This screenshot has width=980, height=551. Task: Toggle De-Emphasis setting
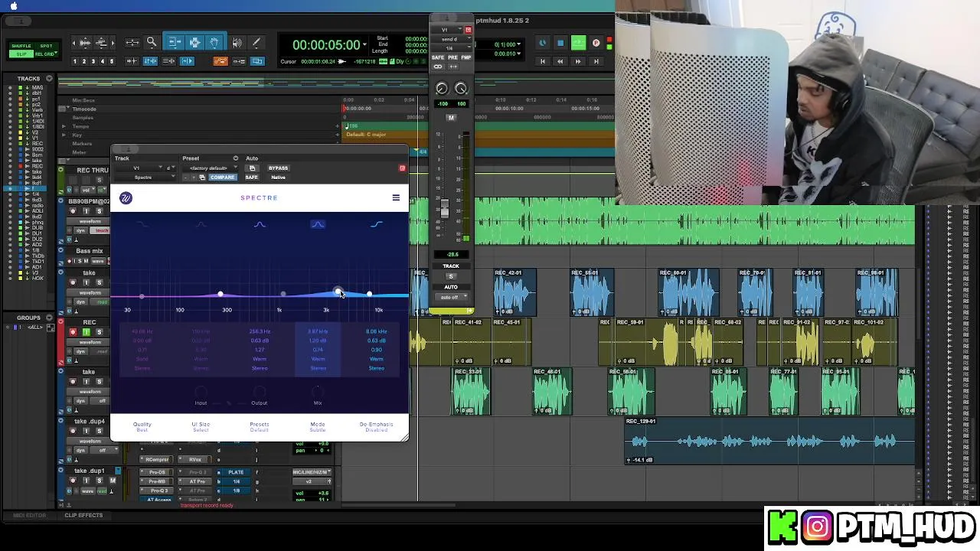coord(376,426)
